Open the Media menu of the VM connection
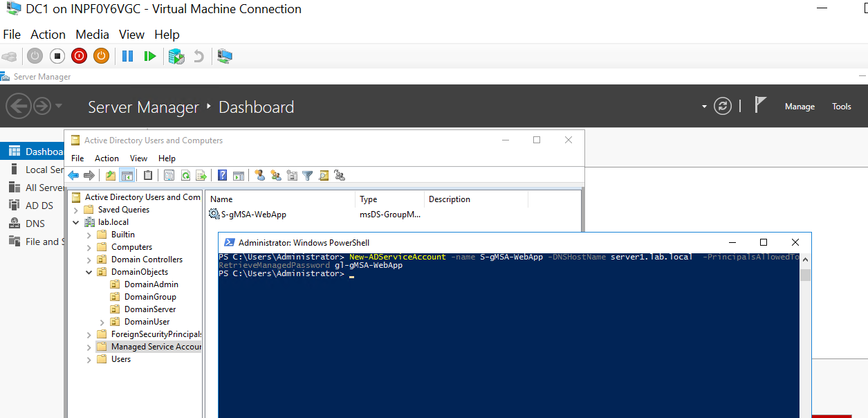This screenshot has height=418, width=868. (x=92, y=34)
